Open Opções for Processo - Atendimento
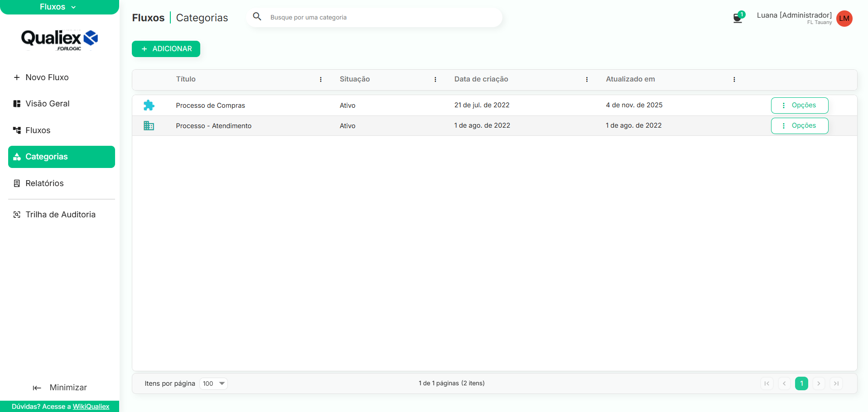Viewport: 868px width, 412px height. [799, 126]
